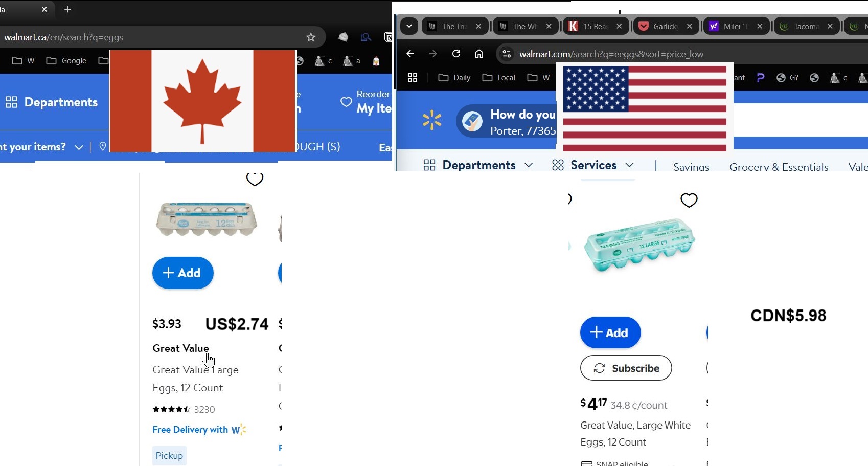Open the apps grid icon in bookmarks bar
The image size is (868, 466).
[x=413, y=78]
